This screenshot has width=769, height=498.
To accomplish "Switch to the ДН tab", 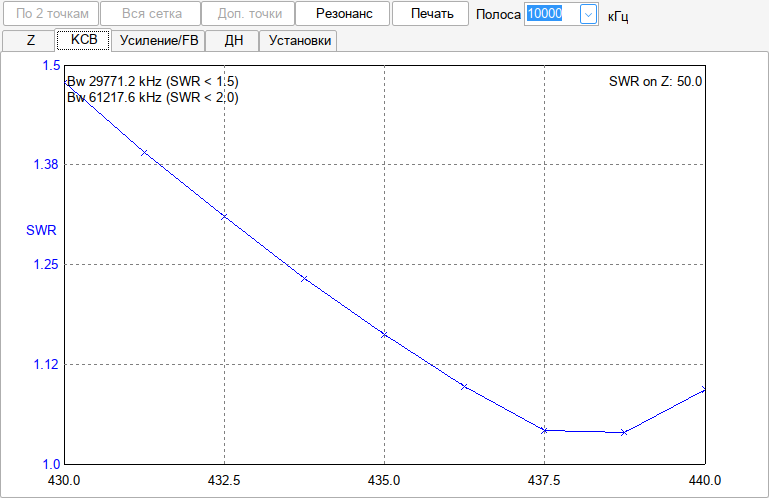I will click(232, 40).
